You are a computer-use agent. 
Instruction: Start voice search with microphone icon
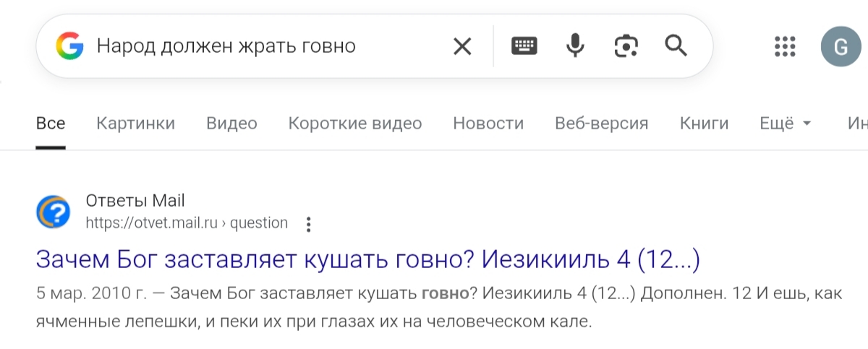[575, 46]
